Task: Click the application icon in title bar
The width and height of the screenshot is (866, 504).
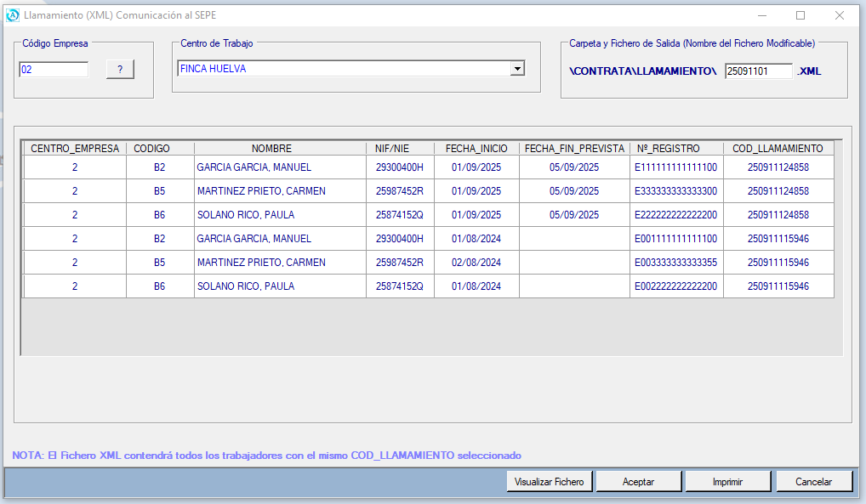Action: click(13, 15)
